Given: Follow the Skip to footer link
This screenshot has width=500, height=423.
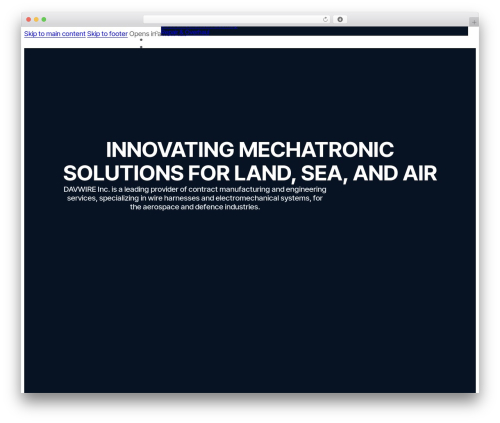Looking at the screenshot, I should click(107, 34).
